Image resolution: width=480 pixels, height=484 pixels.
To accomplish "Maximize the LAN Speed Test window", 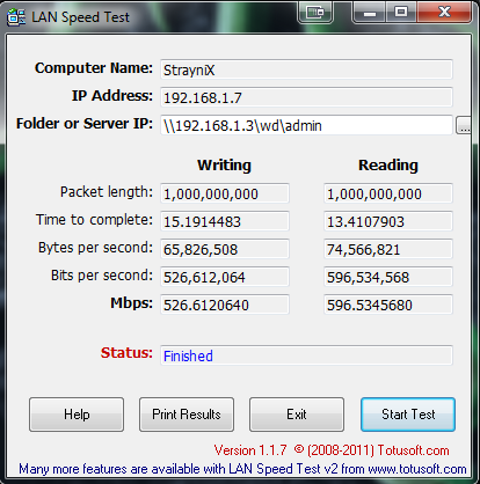I will coord(401,12).
